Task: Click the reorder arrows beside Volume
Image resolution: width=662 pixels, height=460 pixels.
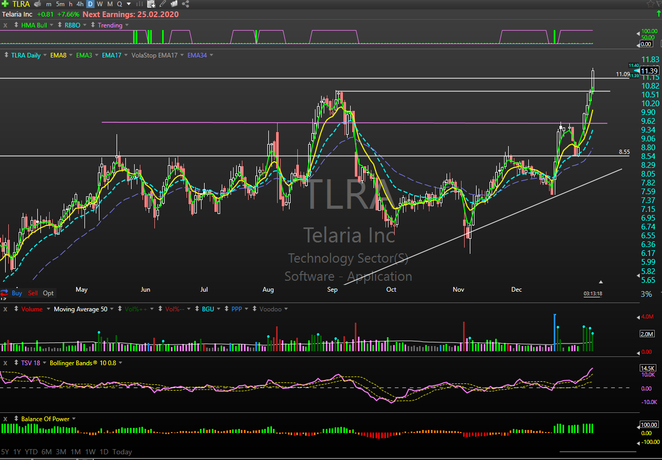Action: [16, 309]
